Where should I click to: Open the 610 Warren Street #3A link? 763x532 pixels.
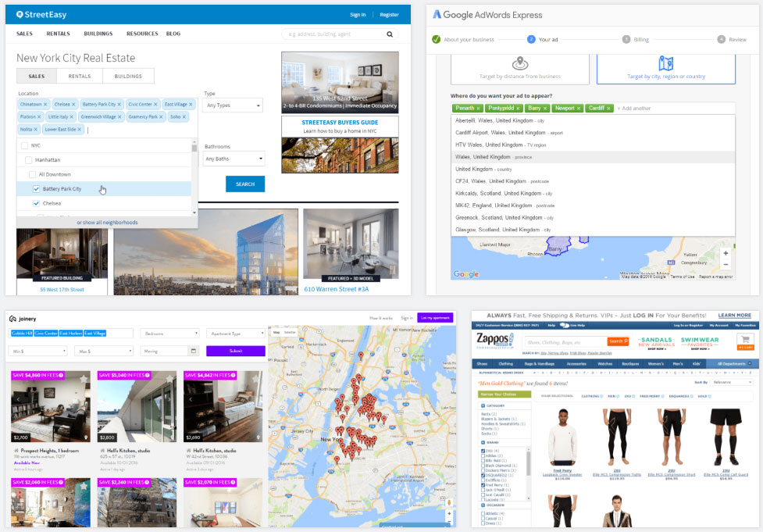coord(337,289)
